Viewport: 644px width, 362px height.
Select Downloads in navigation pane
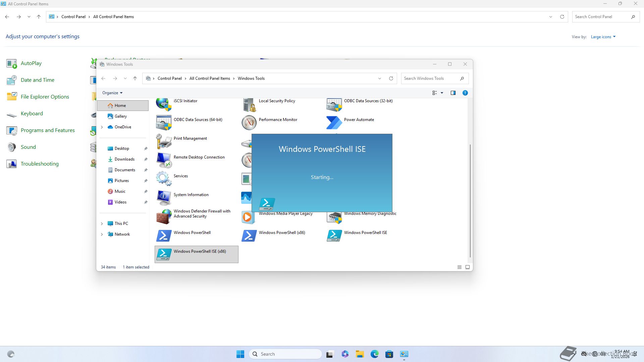pos(124,159)
